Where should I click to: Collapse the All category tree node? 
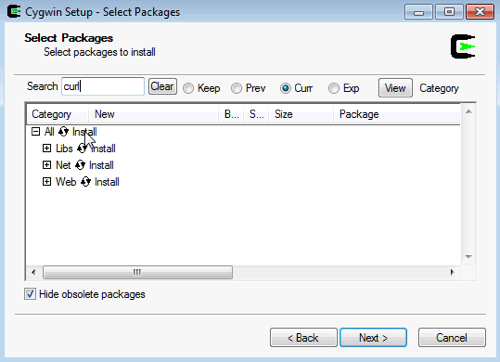point(35,132)
